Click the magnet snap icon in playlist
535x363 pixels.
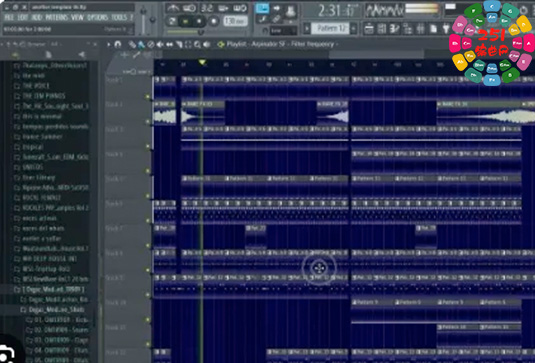point(117,44)
